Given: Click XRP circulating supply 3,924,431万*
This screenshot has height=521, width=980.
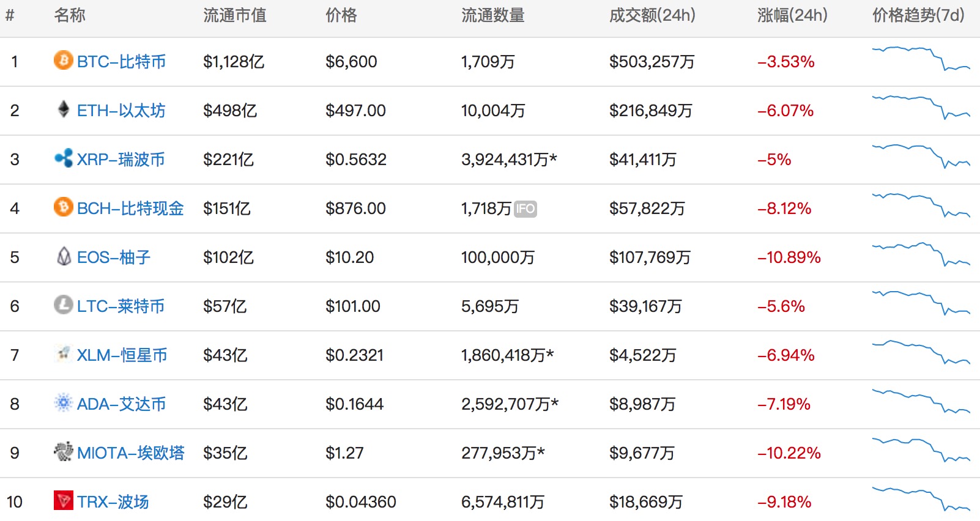Looking at the screenshot, I should (509, 160).
